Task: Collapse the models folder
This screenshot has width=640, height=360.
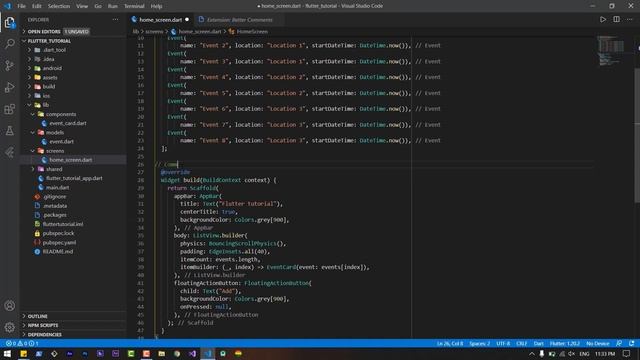Action: (73, 132)
